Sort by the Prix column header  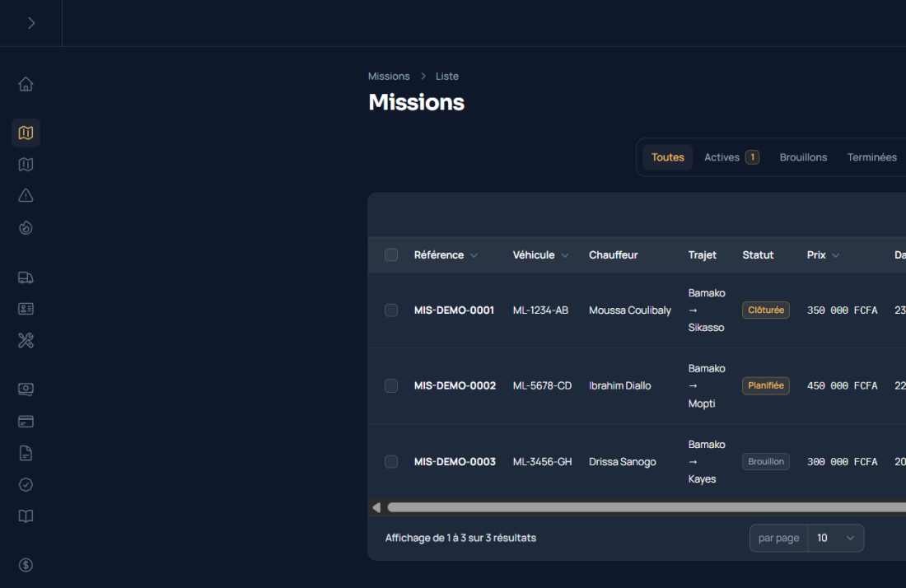pos(823,254)
